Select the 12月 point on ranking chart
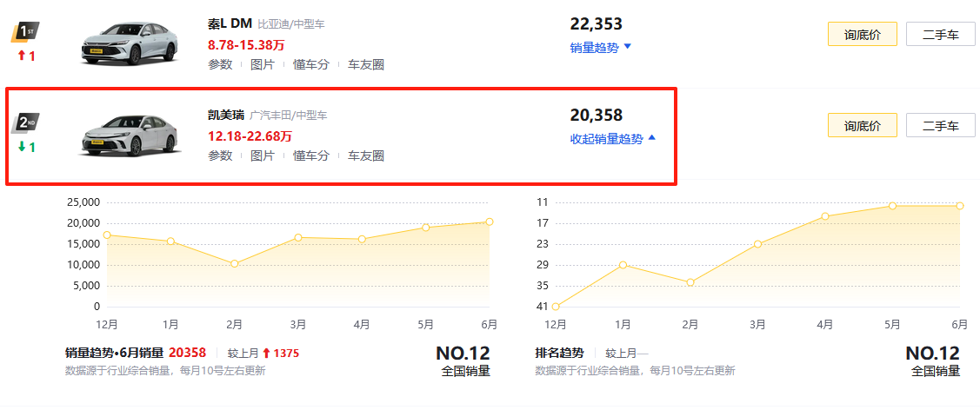 (556, 307)
